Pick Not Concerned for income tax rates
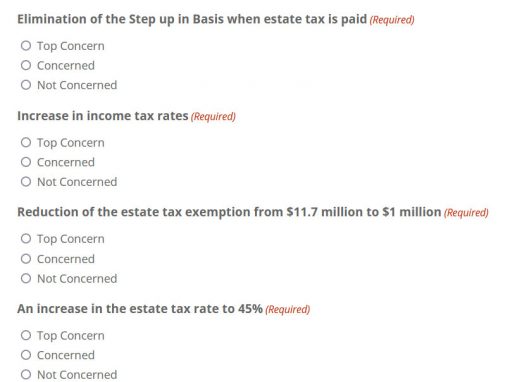Image resolution: width=510 pixels, height=382 pixels. [x=26, y=182]
